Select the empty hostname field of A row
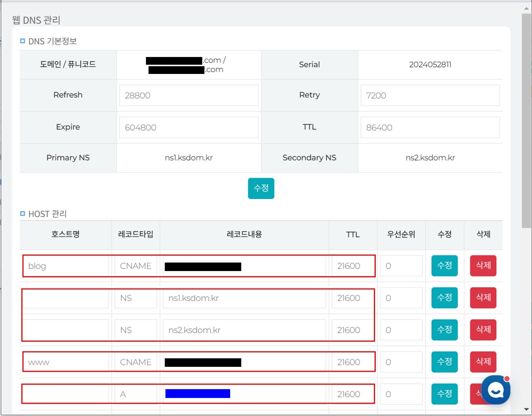The width and height of the screenshot is (532, 416). click(66, 394)
